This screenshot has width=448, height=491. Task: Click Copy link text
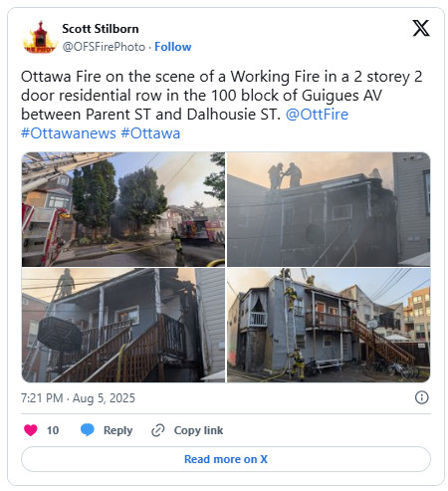(x=198, y=430)
